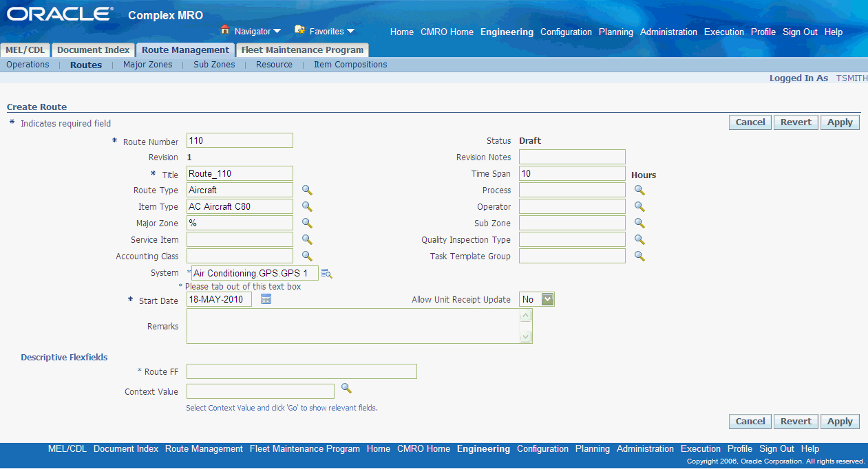868x469 pixels.
Task: Open the Allow Unit Receipt Update dropdown
Action: pos(547,299)
